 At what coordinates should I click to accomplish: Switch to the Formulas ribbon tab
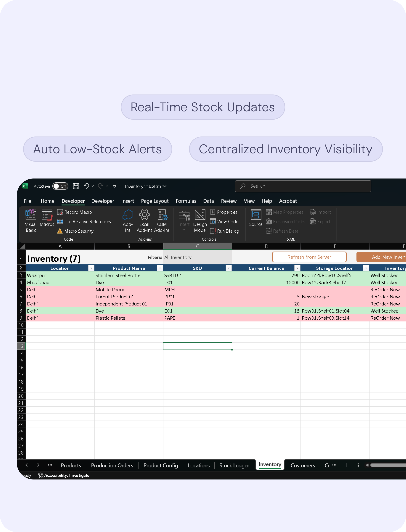coord(186,201)
